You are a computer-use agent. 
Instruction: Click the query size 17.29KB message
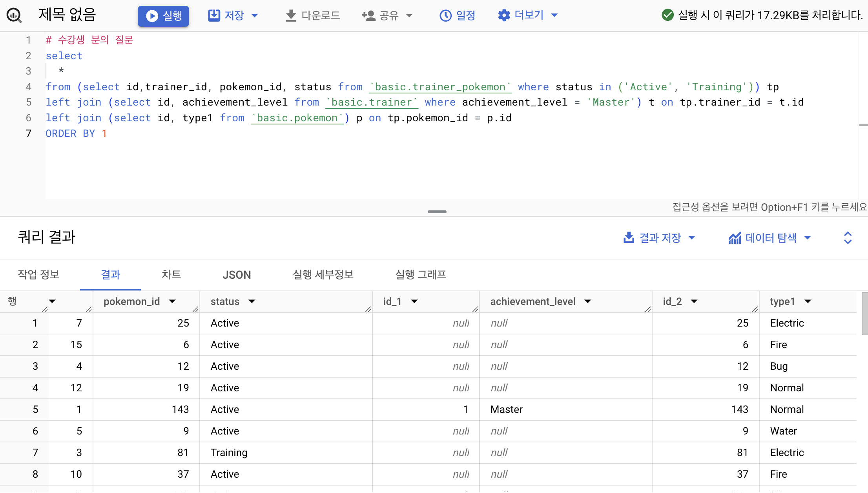click(770, 15)
